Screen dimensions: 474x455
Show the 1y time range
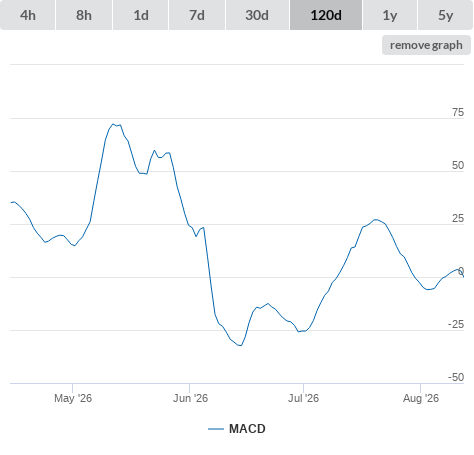point(390,15)
